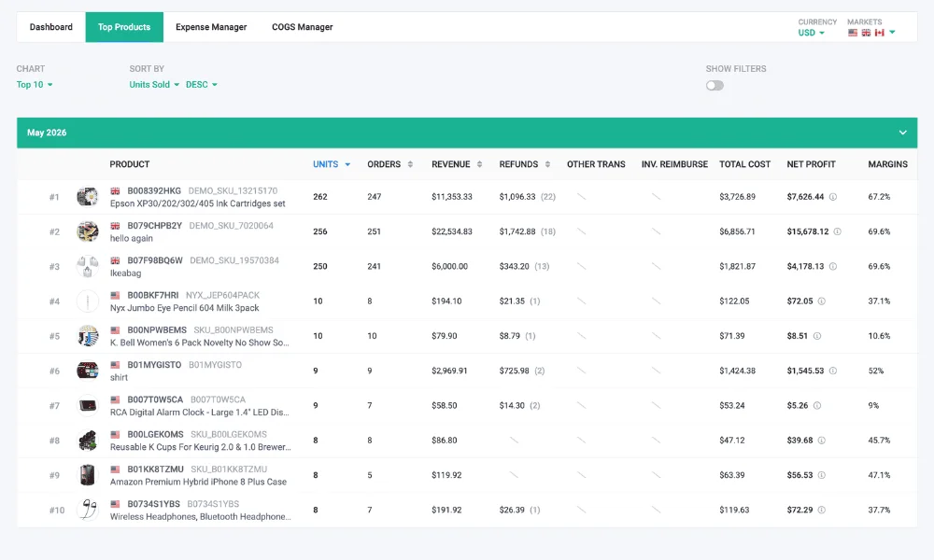This screenshot has height=560, width=934.
Task: Open the Nyx Jumbo Eye Pencil thumbnail
Action: coord(88,301)
